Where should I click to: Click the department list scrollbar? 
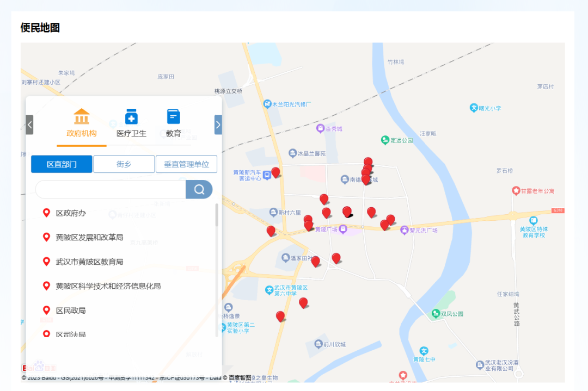click(217, 216)
